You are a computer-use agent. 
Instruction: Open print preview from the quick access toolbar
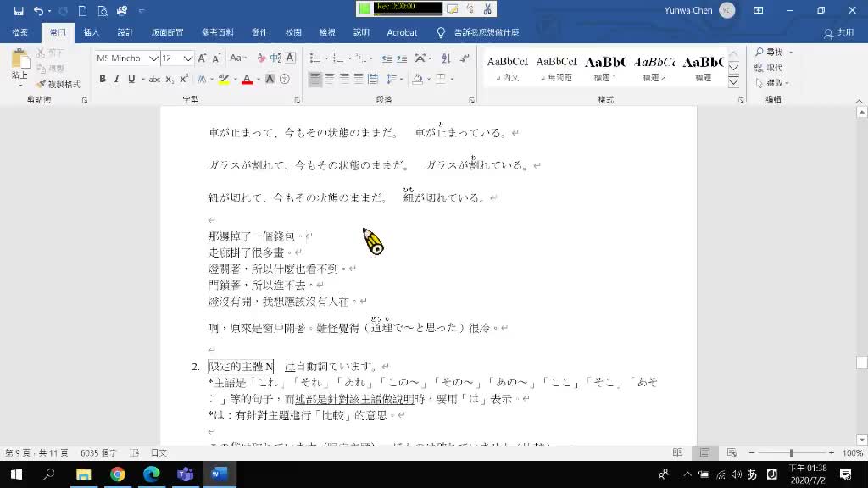pyautogui.click(x=103, y=10)
